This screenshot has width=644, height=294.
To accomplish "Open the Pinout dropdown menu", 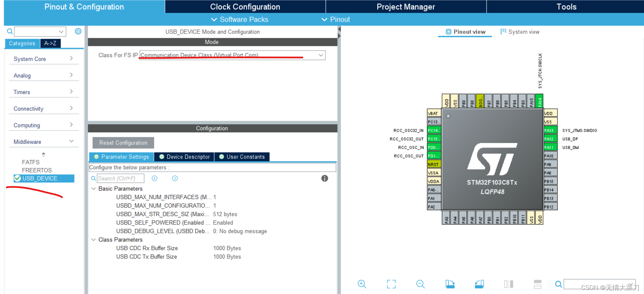I will [335, 19].
